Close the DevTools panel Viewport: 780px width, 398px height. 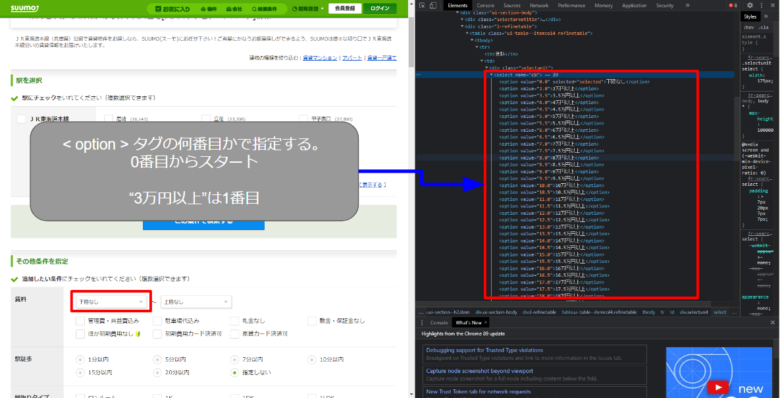pyautogui.click(x=773, y=5)
